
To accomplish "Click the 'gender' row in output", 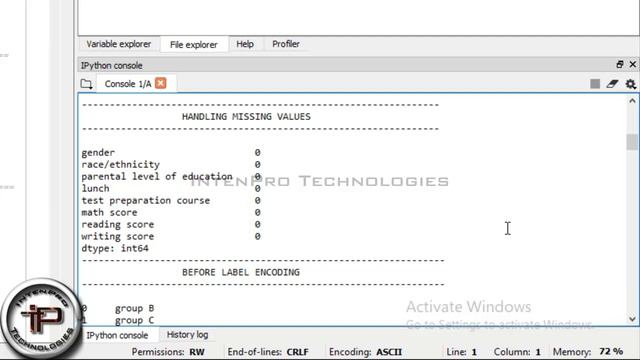I will point(171,153).
